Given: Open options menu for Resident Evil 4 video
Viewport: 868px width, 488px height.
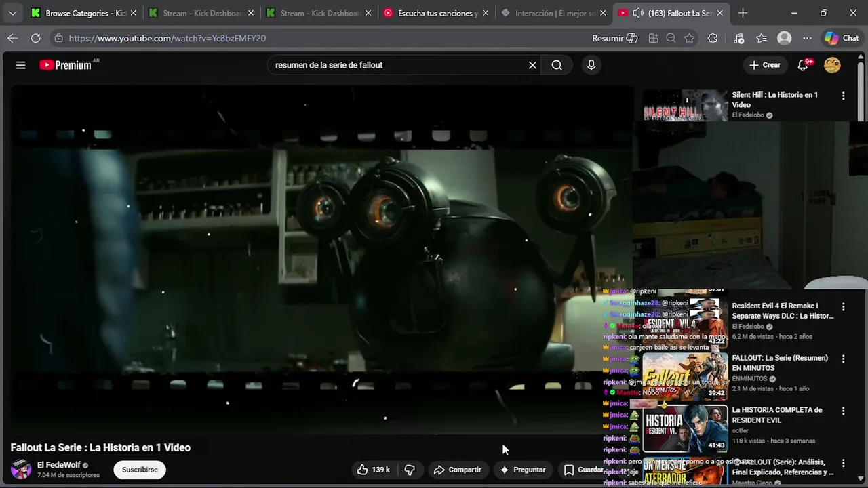Looking at the screenshot, I should [843, 307].
